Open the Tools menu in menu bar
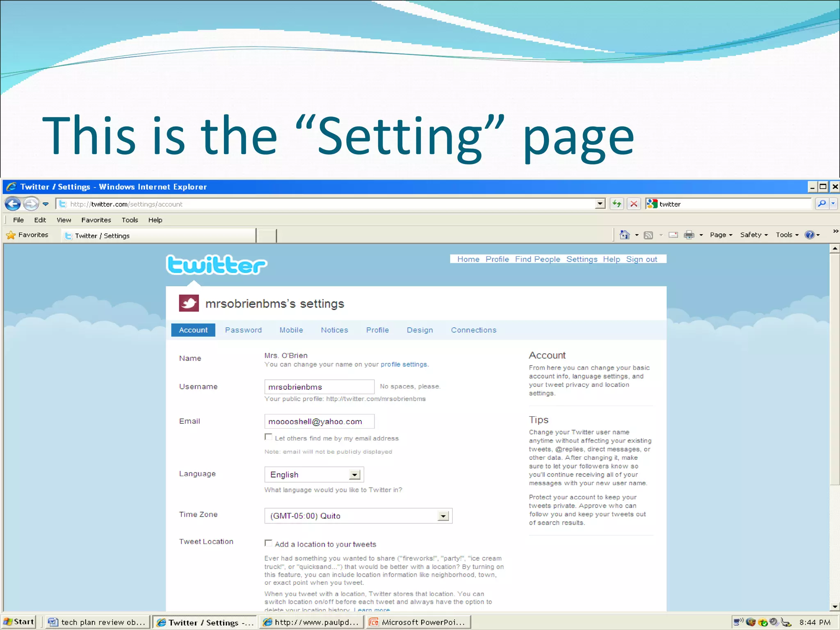 (x=130, y=220)
